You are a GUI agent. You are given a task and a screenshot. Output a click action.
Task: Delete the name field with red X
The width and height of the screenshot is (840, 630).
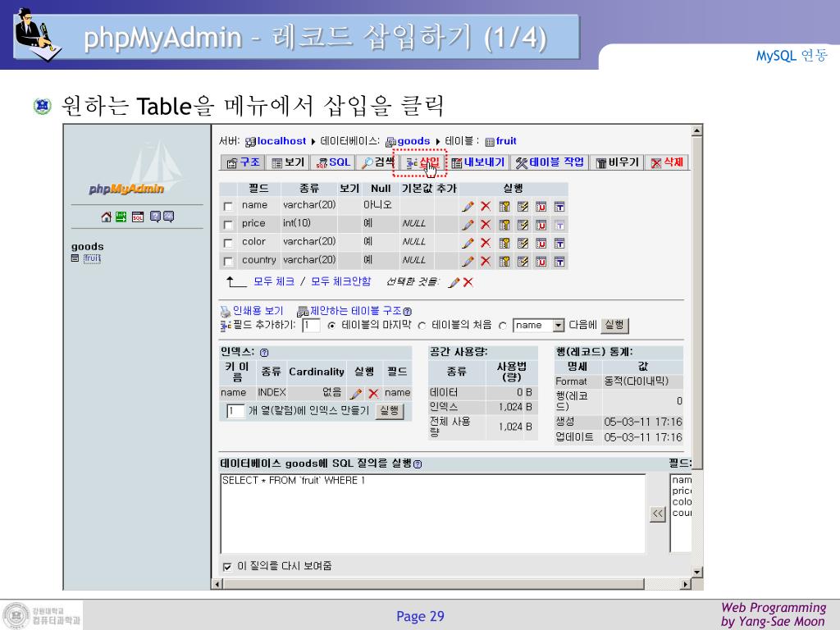tap(486, 206)
